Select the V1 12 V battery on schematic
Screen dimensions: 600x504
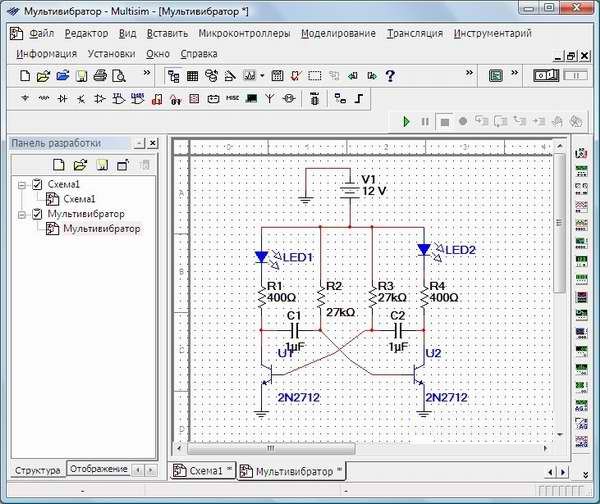[x=350, y=190]
